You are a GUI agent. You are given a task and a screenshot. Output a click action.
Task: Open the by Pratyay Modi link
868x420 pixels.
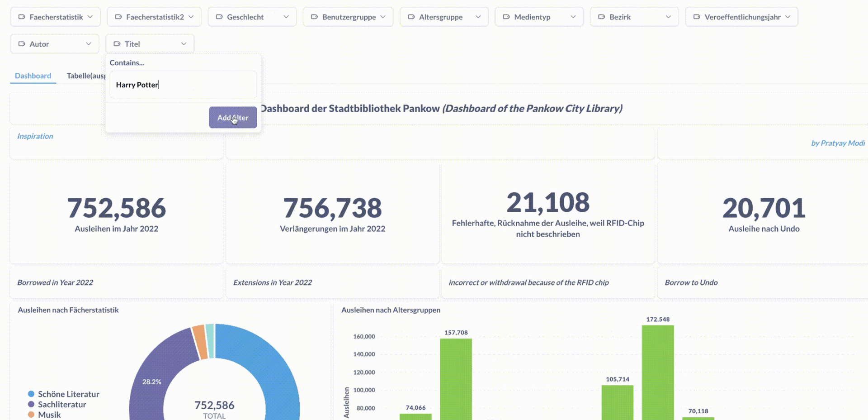pos(838,143)
